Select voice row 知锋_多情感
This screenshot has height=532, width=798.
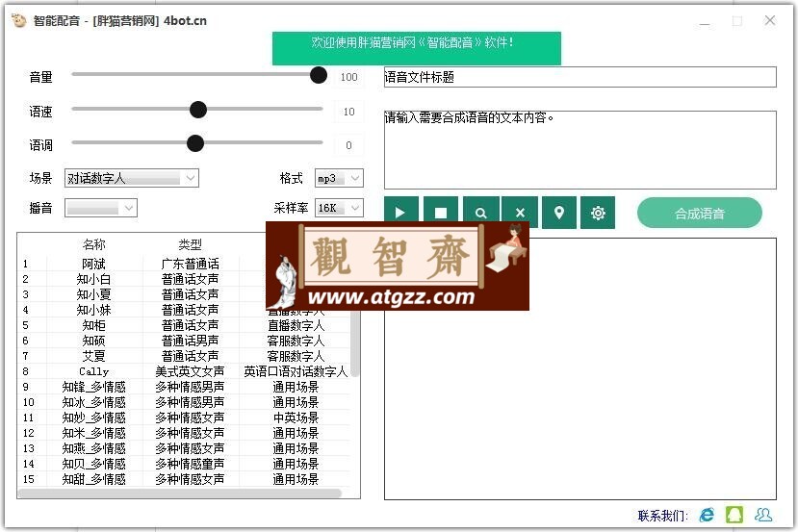pos(184,387)
